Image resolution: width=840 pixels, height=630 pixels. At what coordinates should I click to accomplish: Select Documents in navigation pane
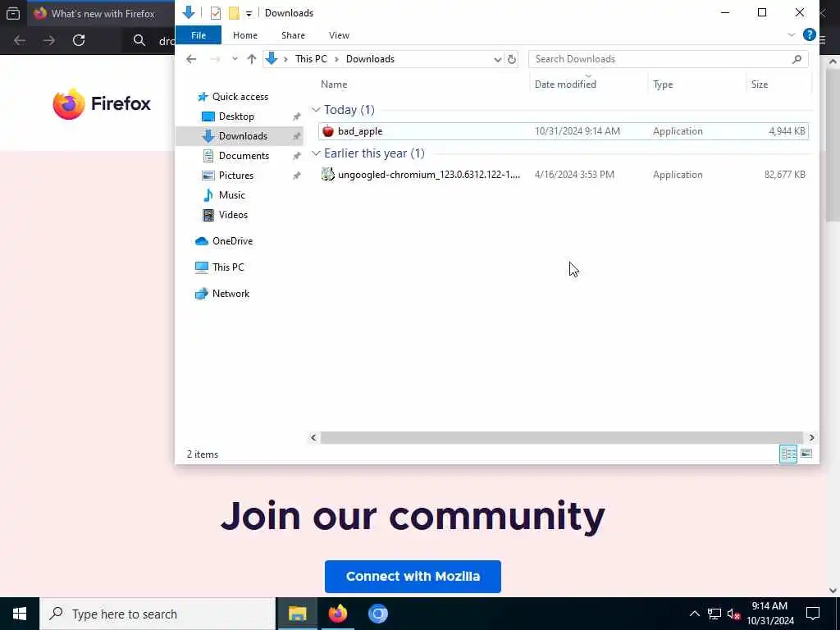pyautogui.click(x=244, y=155)
